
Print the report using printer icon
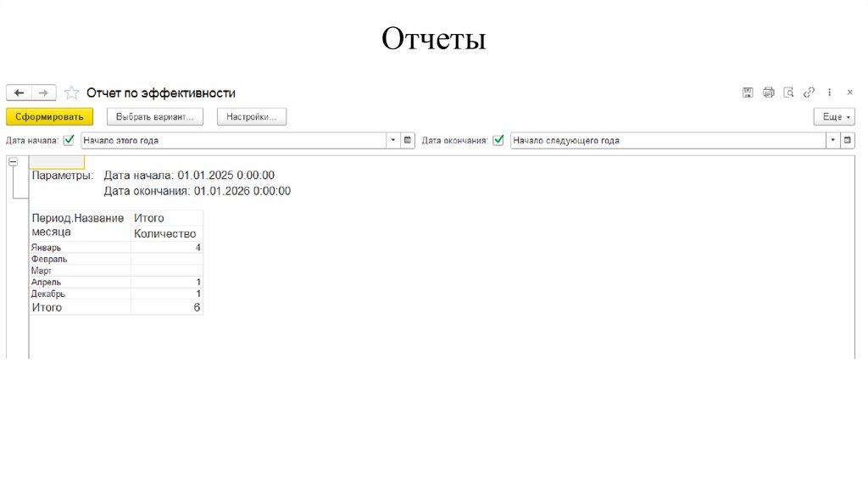tap(768, 92)
